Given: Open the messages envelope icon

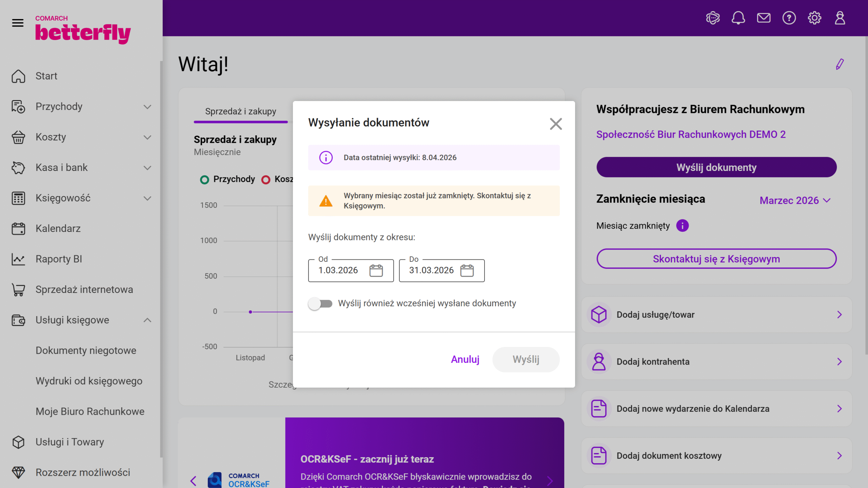Looking at the screenshot, I should (x=763, y=18).
